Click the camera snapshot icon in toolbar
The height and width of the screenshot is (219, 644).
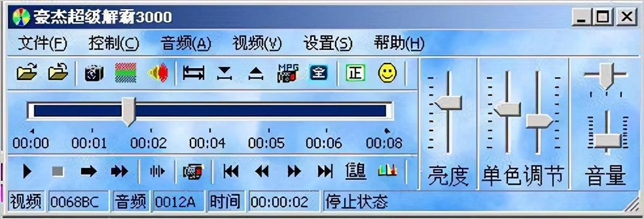click(x=94, y=73)
